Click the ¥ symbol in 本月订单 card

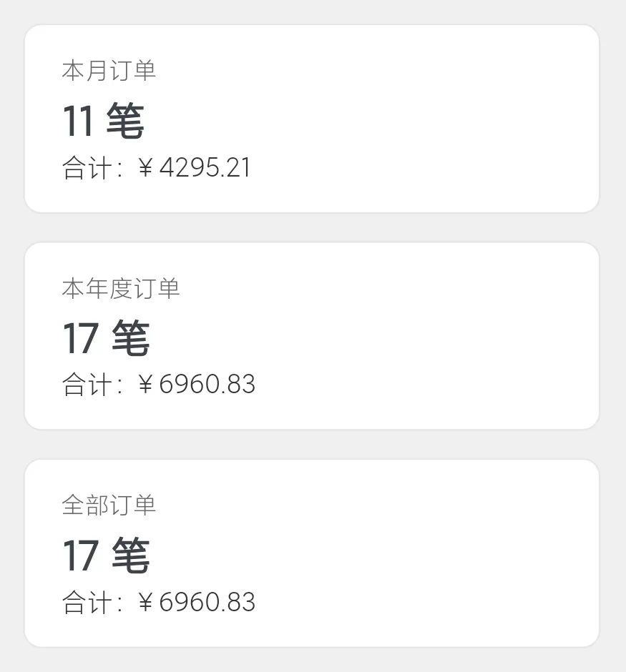pyautogui.click(x=145, y=169)
